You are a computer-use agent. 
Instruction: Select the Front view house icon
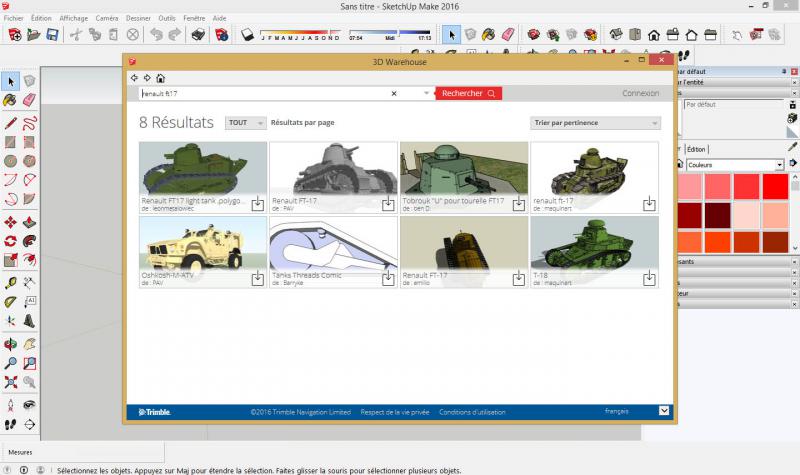654,35
